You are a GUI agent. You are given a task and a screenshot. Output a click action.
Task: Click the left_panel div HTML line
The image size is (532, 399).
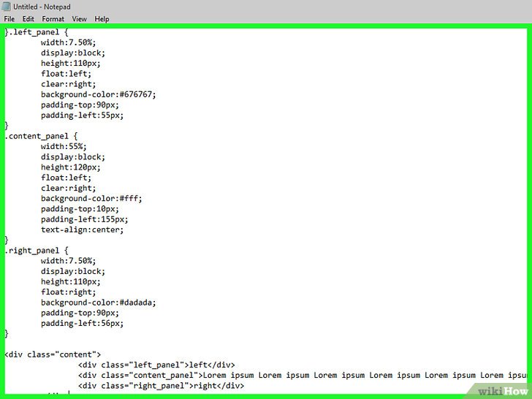point(156,365)
